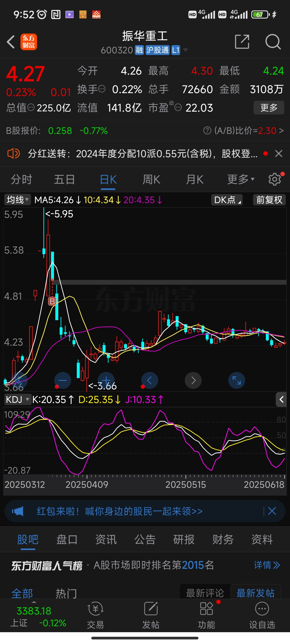Switch to 五日 chart tab
Viewport: 290px width, 644px height.
point(64,179)
